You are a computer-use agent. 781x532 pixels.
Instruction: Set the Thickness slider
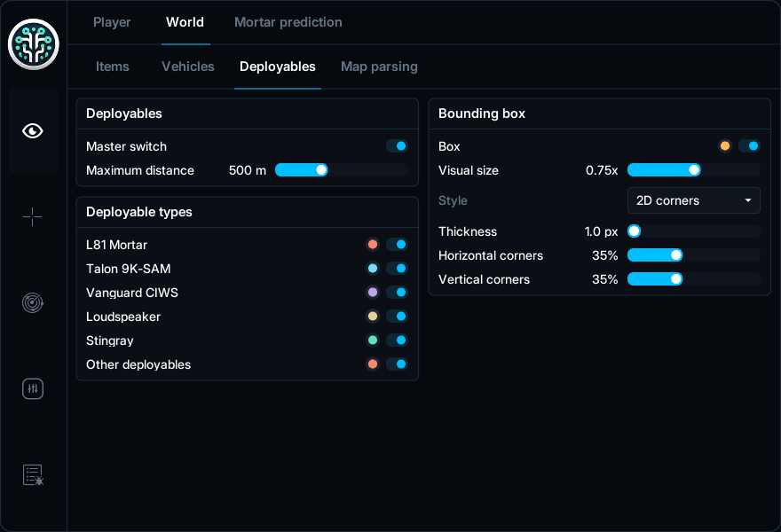tap(694, 231)
